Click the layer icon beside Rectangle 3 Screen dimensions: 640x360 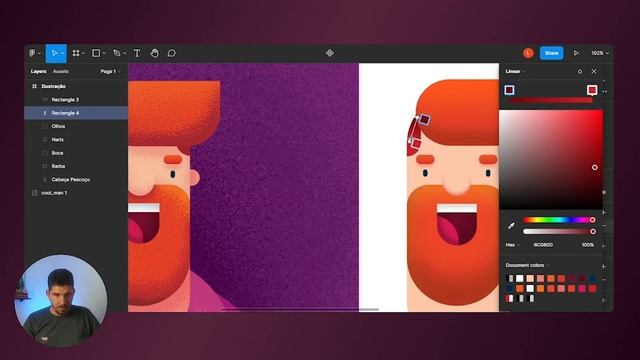coord(45,100)
